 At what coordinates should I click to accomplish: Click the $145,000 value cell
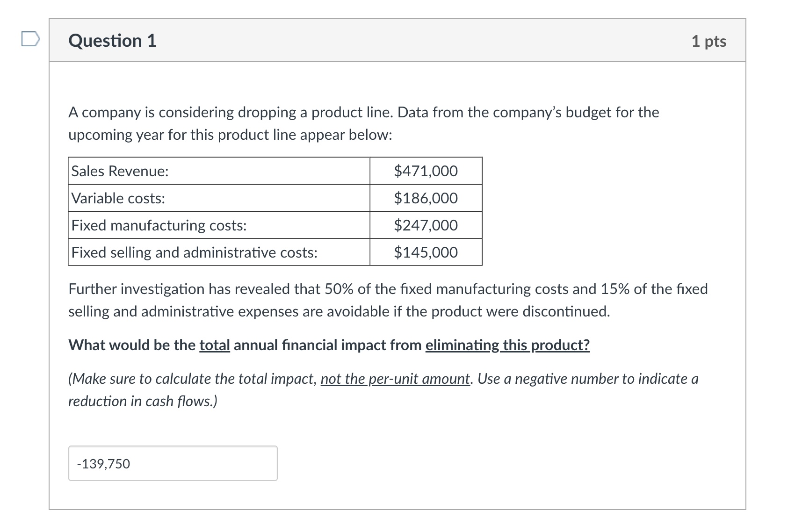pos(426,253)
